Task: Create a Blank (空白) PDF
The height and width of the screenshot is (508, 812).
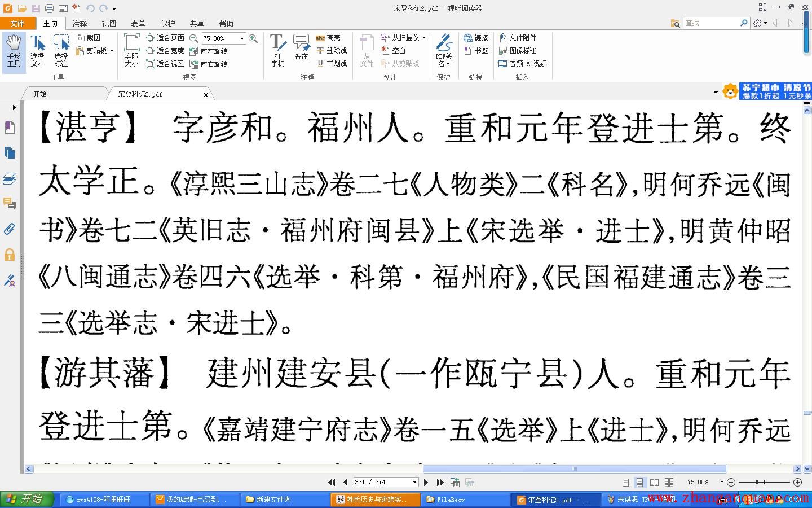Action: tap(393, 51)
